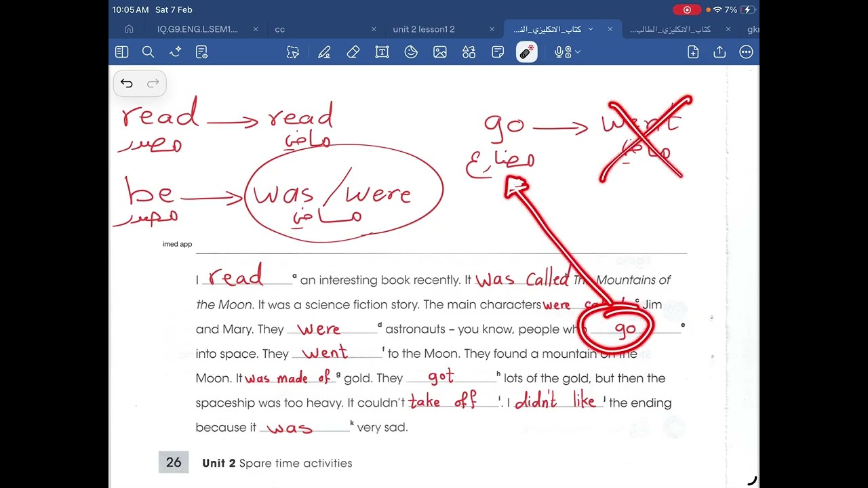
Task: Close the active Arabic-titled tab
Action: [610, 29]
